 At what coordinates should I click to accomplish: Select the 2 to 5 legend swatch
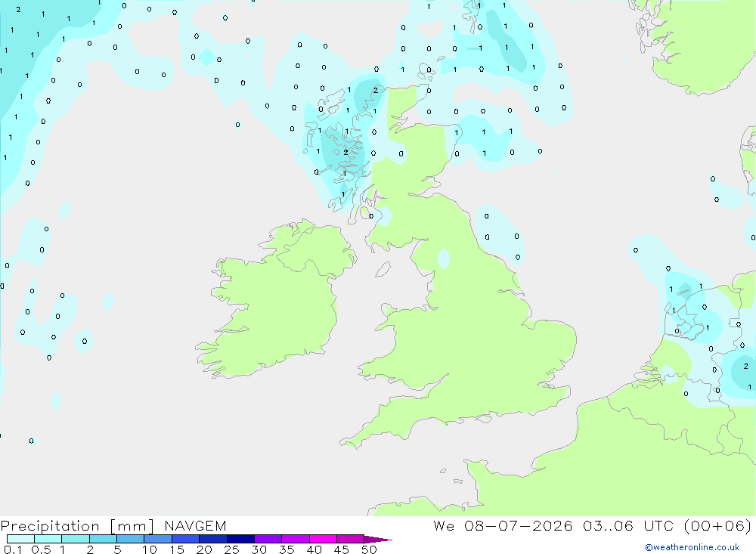(103, 539)
